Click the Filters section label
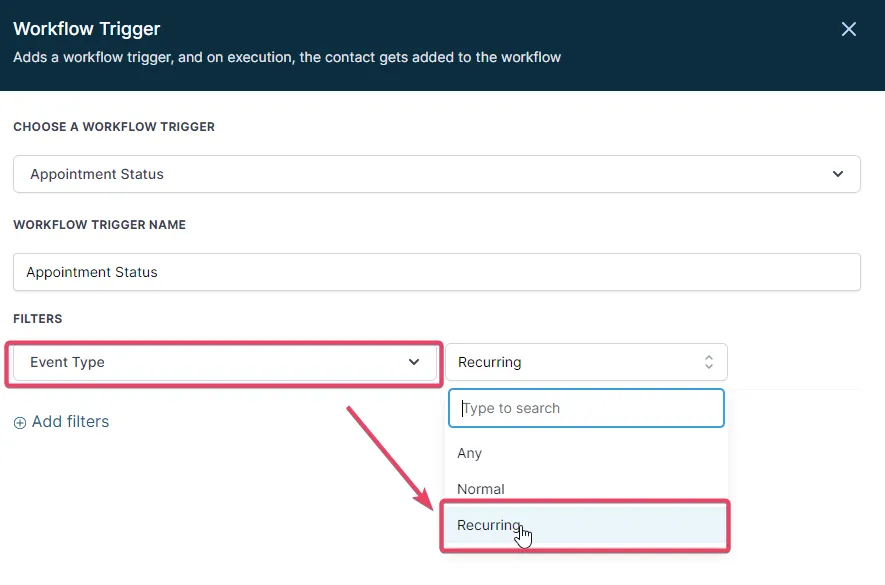This screenshot has height=585, width=885. (38, 319)
